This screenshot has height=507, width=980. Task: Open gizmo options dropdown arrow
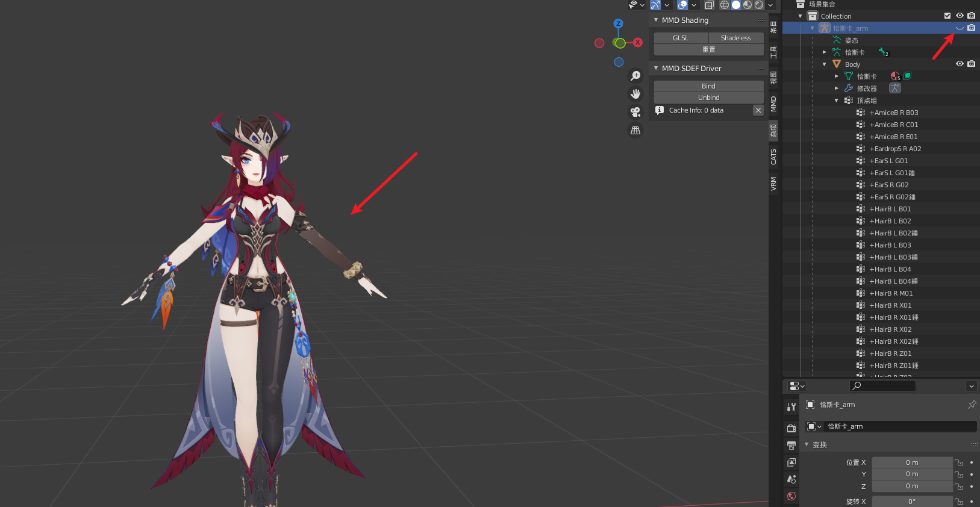click(667, 5)
